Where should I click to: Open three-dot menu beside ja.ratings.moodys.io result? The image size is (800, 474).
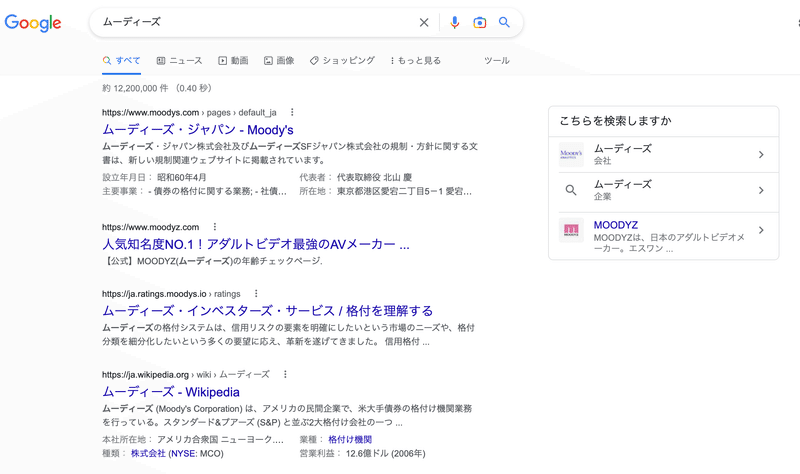(256, 293)
